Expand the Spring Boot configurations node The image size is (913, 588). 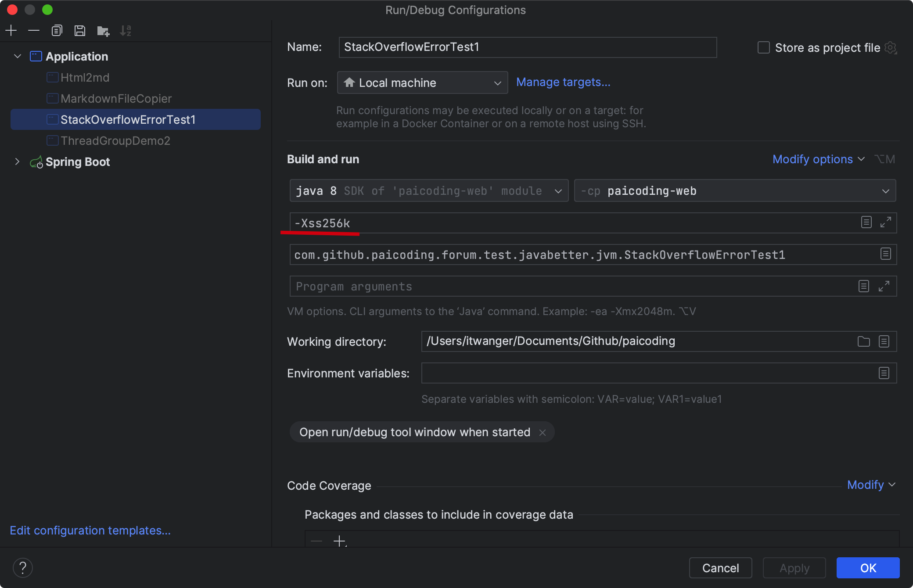tap(17, 161)
